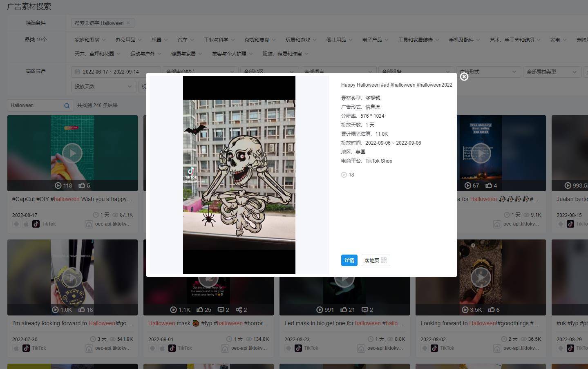588x369 pixels.
Task: Expand the 家庭和厨房 category
Action: [x=90, y=40]
